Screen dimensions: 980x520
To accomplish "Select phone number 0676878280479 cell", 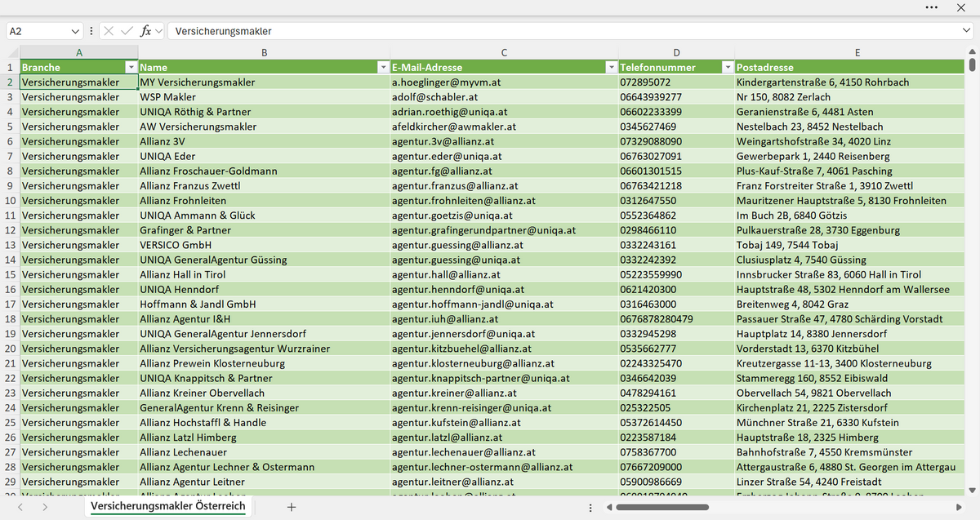I will pos(676,319).
